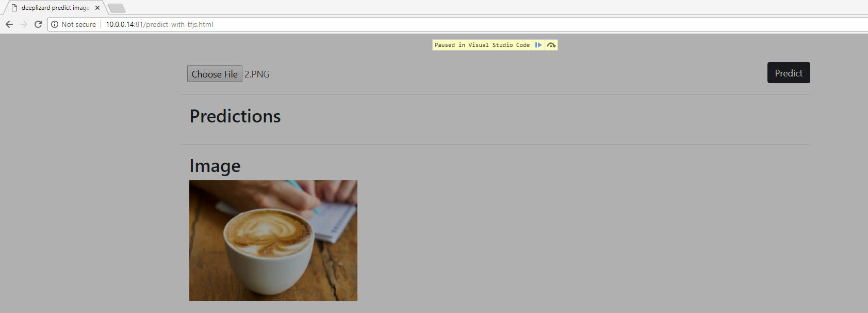View site information via the info icon

(55, 24)
